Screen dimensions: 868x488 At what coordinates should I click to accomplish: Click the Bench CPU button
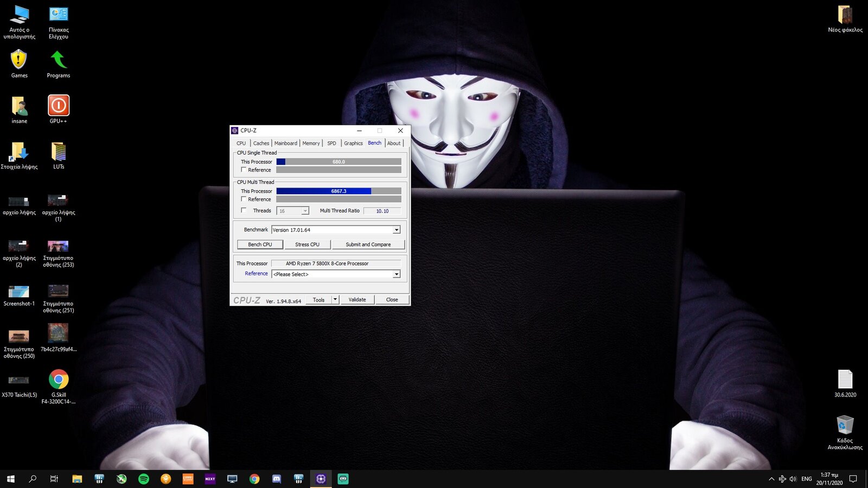260,245
